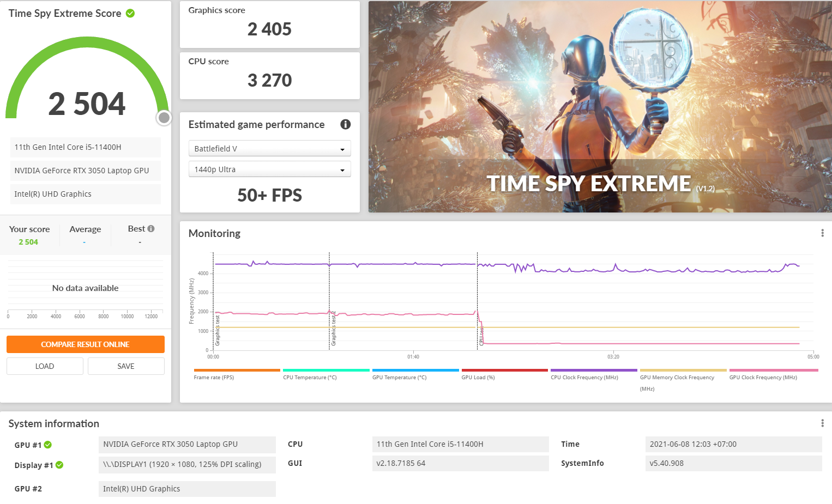Click the Time Spy Extreme banner image
Image resolution: width=832 pixels, height=504 pixels.
point(600,107)
